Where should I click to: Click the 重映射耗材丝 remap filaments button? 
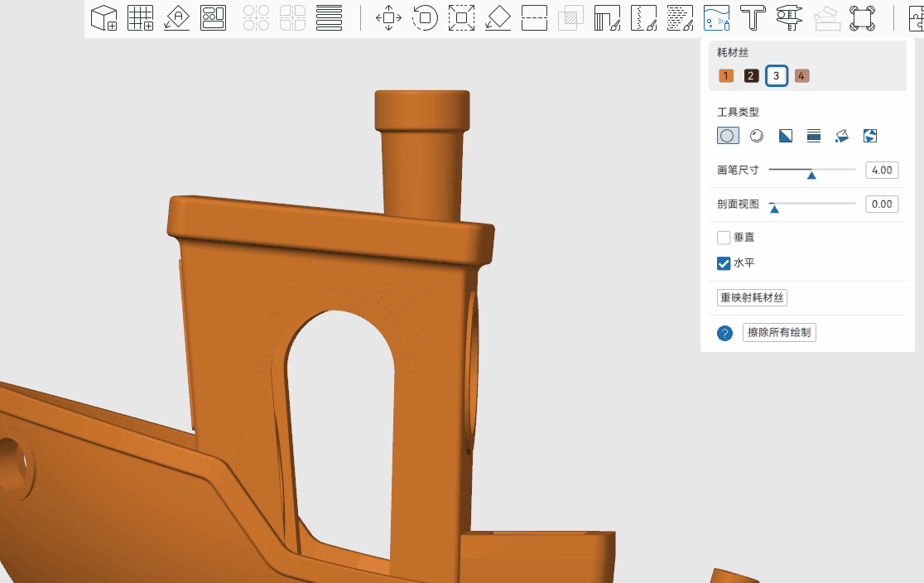[x=752, y=297]
